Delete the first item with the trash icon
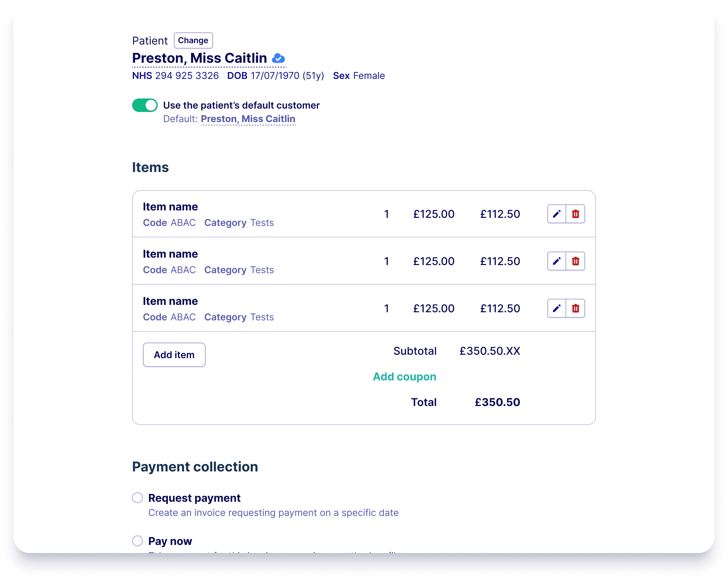 576,214
